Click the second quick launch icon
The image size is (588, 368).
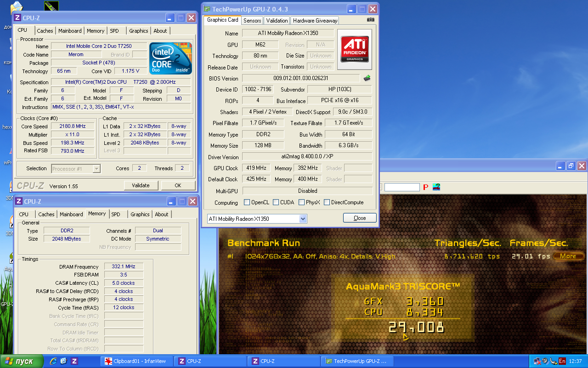pos(63,361)
